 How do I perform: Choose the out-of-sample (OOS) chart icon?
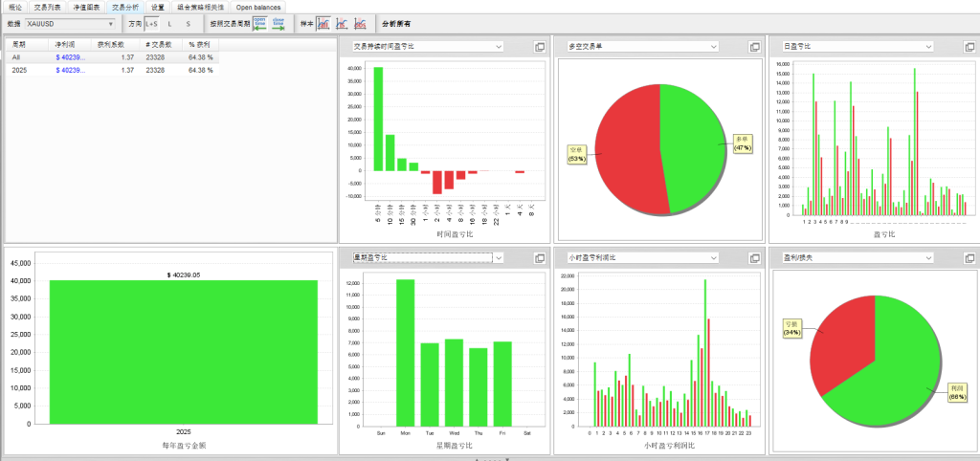360,24
